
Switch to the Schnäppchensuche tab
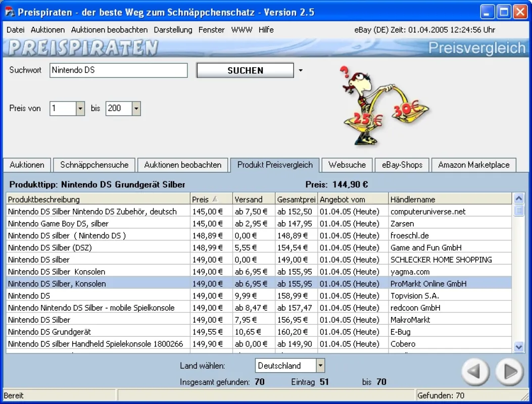pyautogui.click(x=94, y=165)
